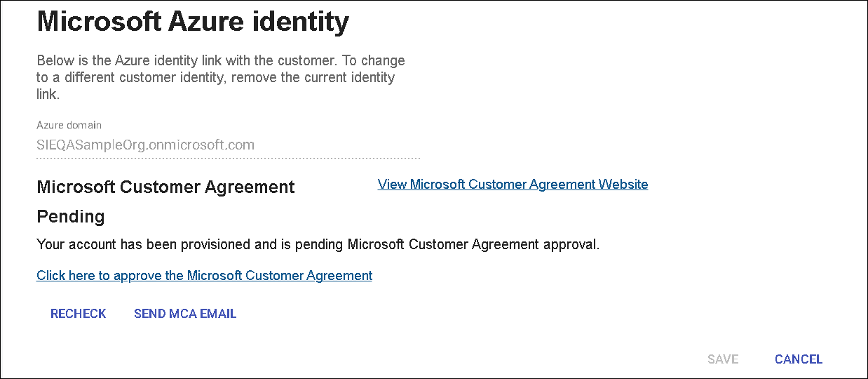Focus the SIEQASampleOrg Azure domain field
868x379 pixels.
pos(145,145)
